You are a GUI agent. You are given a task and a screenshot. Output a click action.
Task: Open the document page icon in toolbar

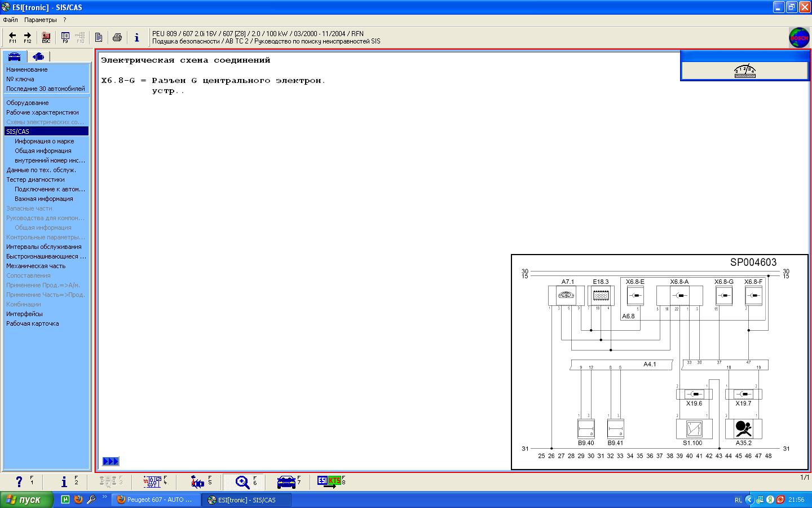(99, 37)
